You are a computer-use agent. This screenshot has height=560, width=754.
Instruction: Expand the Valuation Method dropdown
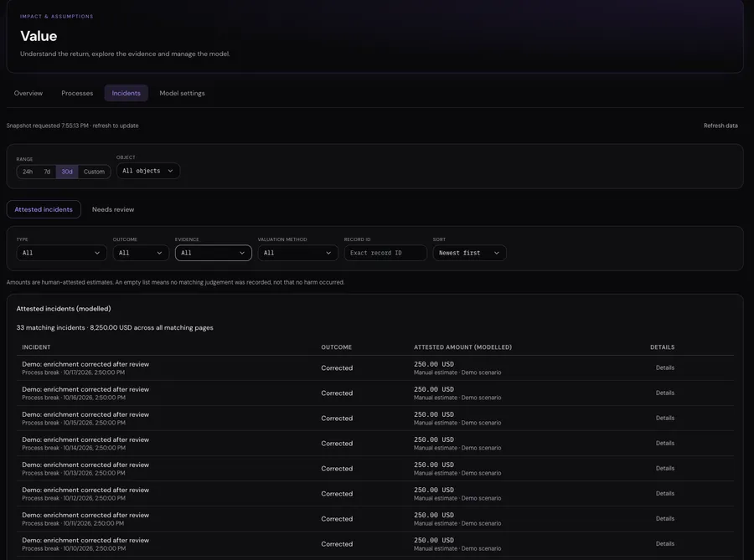point(297,253)
